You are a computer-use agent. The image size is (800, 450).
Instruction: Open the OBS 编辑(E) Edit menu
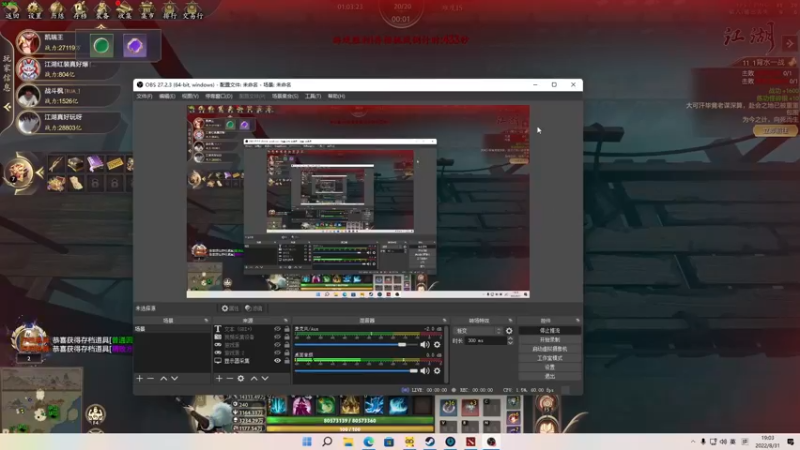tap(167, 96)
